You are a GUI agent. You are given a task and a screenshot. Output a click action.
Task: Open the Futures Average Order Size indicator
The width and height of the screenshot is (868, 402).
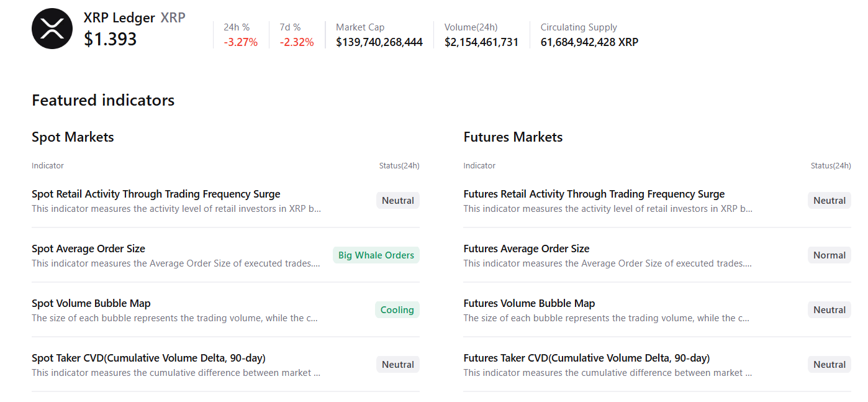[x=526, y=249]
